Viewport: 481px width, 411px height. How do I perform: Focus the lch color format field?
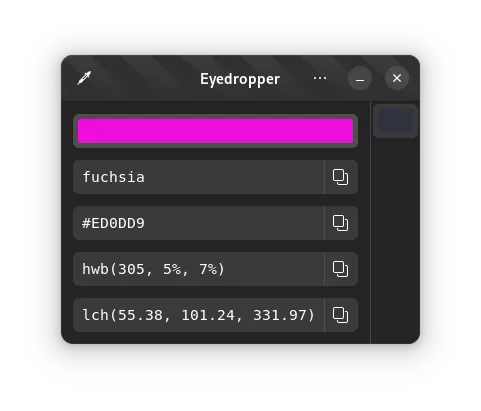[199, 315]
